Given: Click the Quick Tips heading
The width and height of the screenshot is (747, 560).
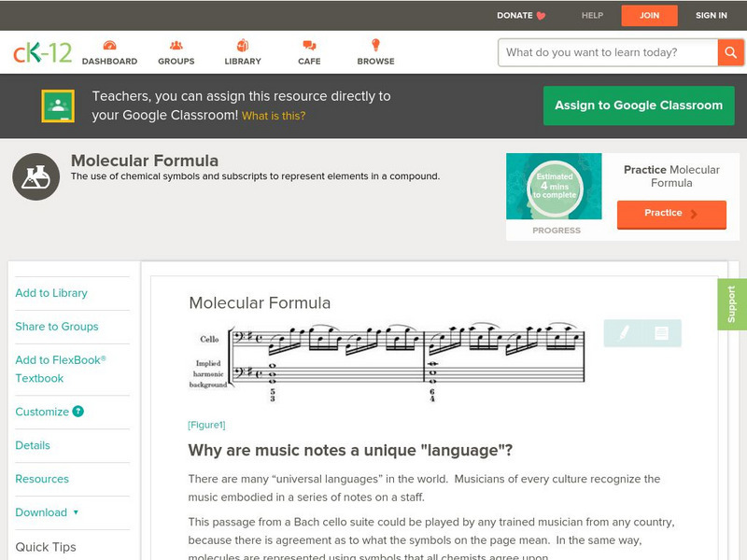Looking at the screenshot, I should tap(46, 547).
